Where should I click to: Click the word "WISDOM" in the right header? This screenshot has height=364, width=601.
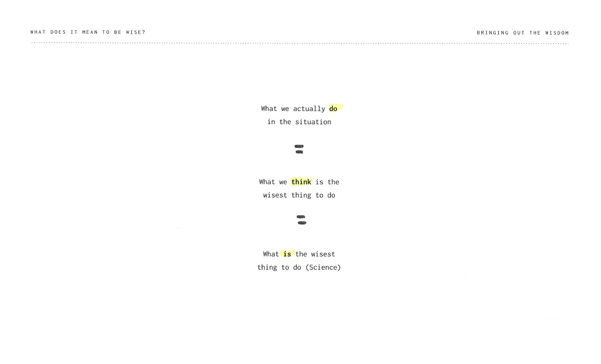click(557, 33)
